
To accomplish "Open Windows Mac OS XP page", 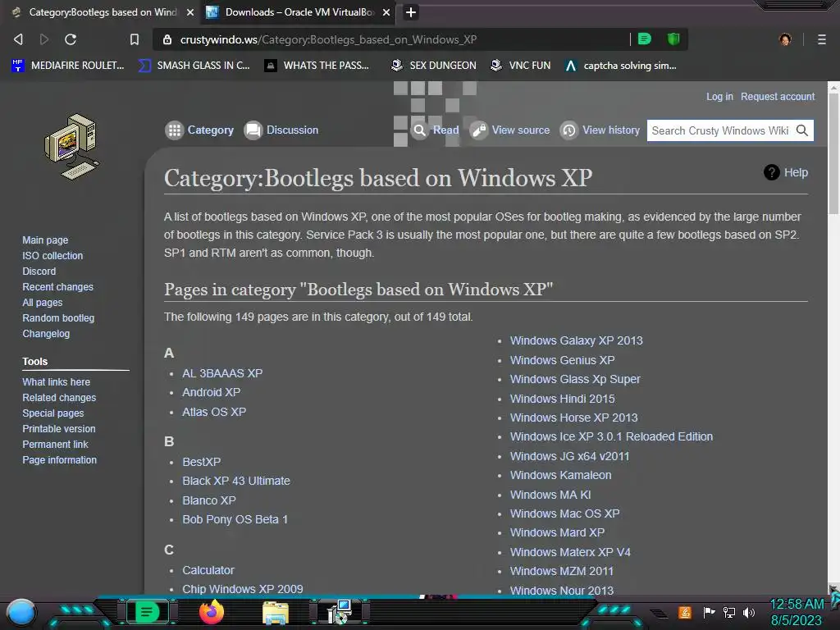I will pyautogui.click(x=564, y=514).
